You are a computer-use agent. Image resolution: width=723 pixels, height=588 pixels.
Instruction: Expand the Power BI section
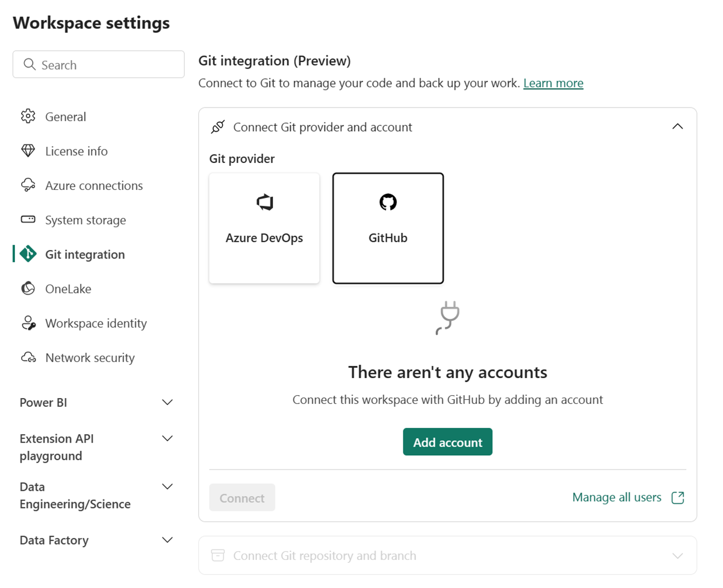pos(167,402)
